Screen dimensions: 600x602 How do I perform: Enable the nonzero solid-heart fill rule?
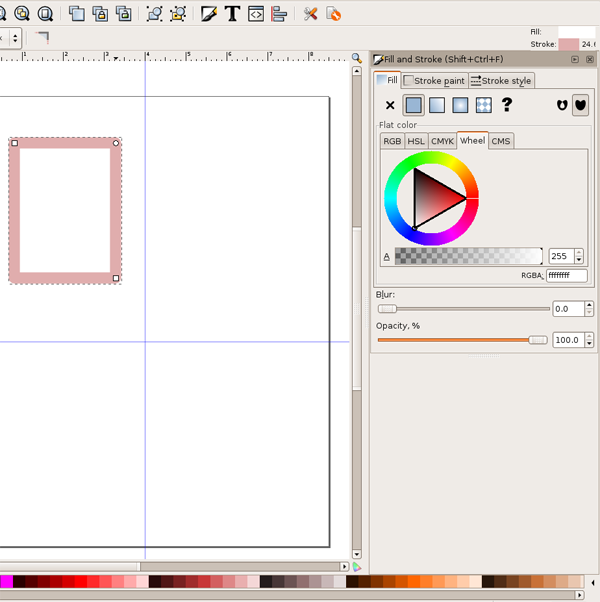point(580,105)
